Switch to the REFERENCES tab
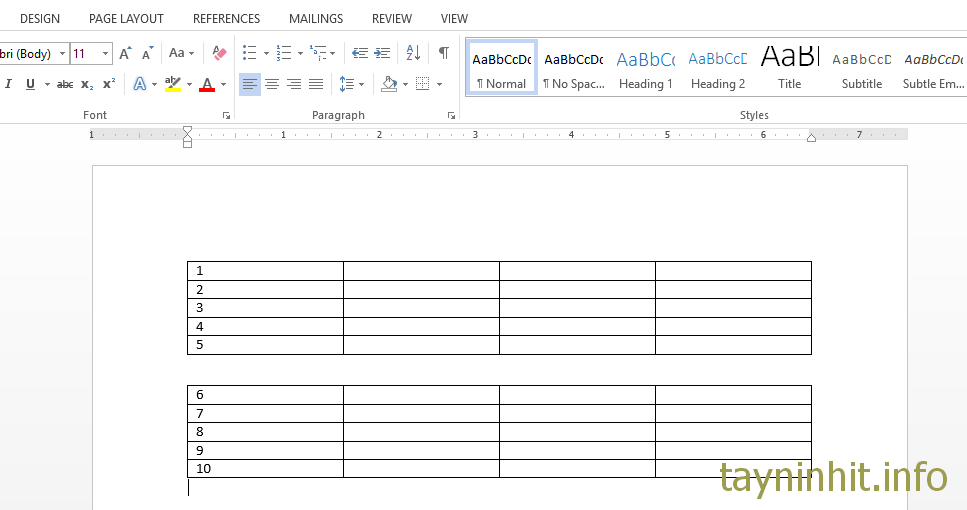Viewport: 967px width, 510px height. (x=226, y=18)
